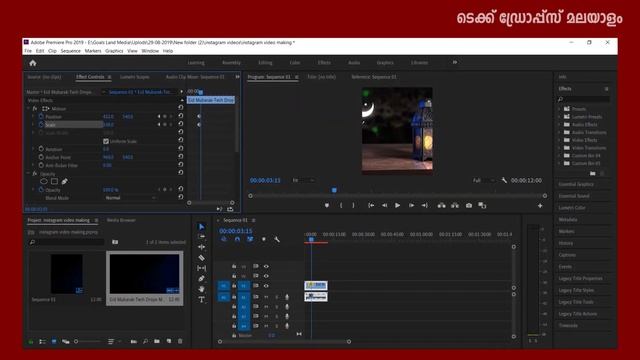Toggle Rotation animation stopwatch

click(41, 149)
